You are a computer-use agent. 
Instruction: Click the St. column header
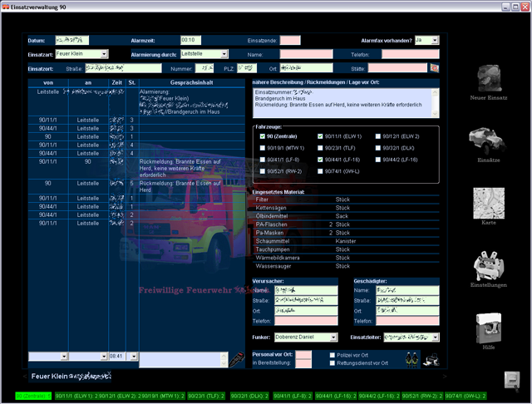[x=132, y=83]
